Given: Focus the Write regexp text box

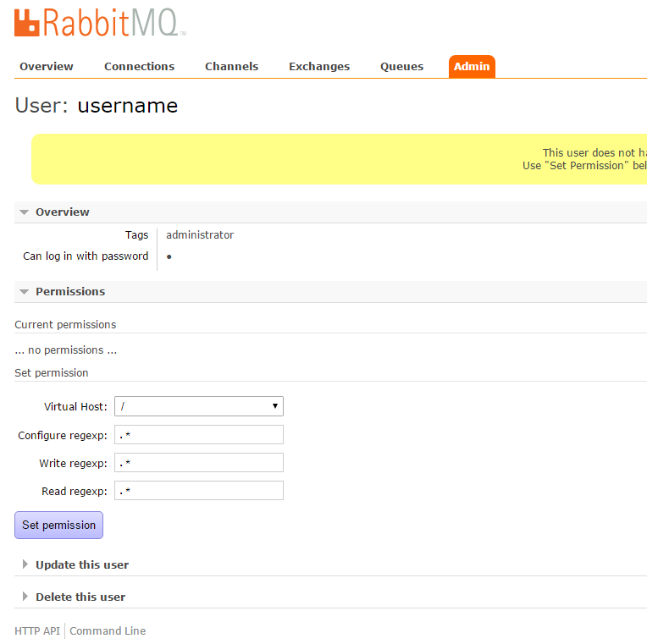Looking at the screenshot, I should [199, 463].
